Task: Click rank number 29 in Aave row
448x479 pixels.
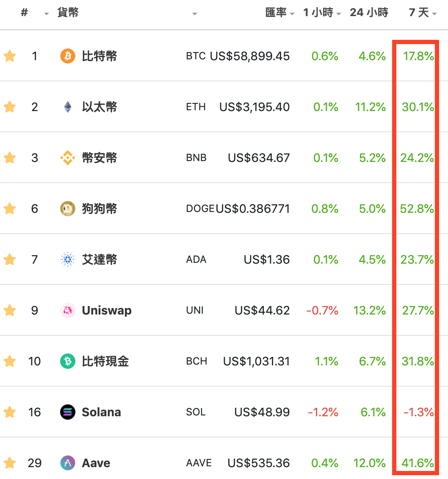Action: [x=34, y=463]
